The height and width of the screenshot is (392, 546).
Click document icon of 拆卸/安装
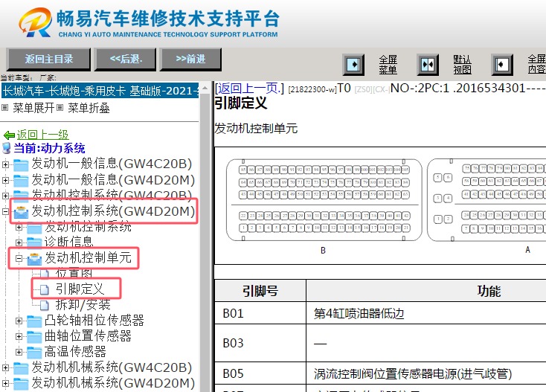45,305
